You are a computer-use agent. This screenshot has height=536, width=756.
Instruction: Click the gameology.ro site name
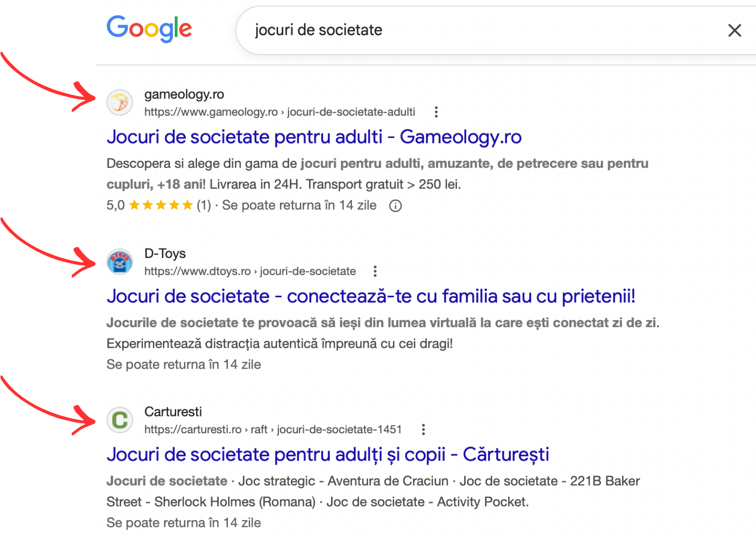[x=184, y=94]
